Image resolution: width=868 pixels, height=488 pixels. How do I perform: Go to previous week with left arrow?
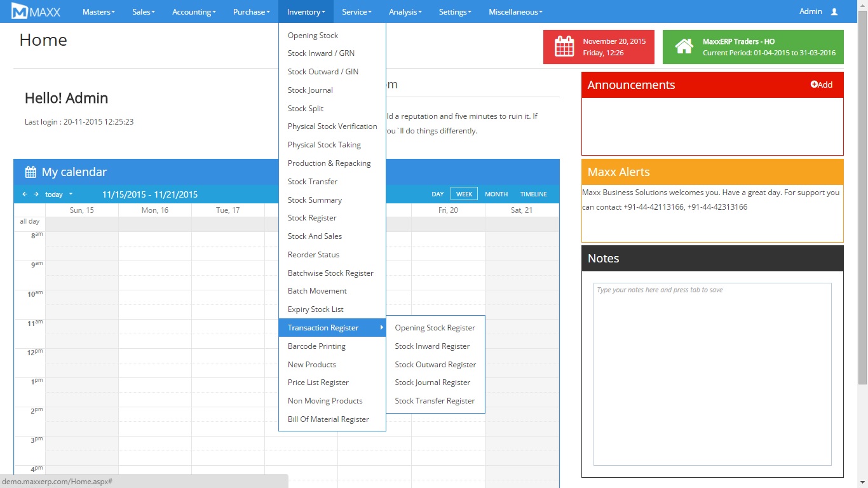tap(25, 194)
